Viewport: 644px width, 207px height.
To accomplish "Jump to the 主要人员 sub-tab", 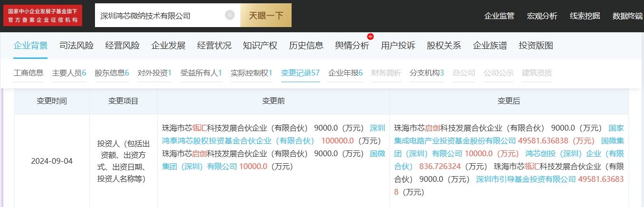I will 69,73.
